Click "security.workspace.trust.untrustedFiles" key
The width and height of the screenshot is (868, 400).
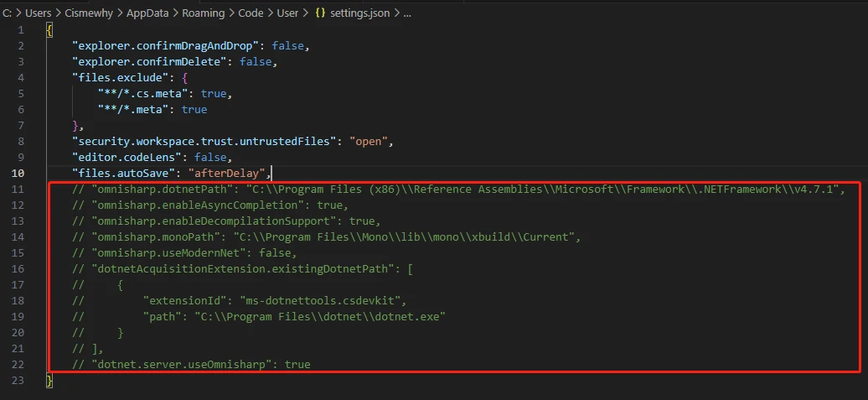pyautogui.click(x=204, y=141)
